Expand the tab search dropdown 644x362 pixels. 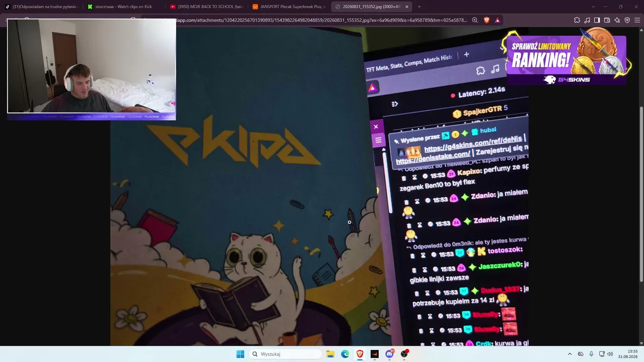click(x=593, y=7)
